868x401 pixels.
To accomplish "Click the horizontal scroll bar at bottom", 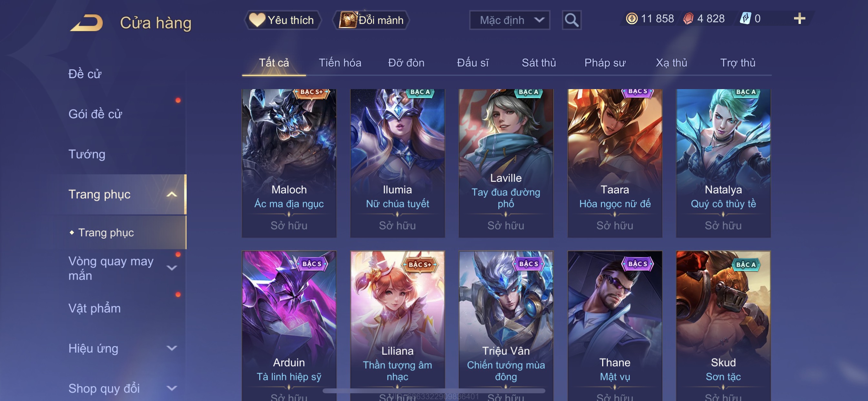I will coord(434,391).
